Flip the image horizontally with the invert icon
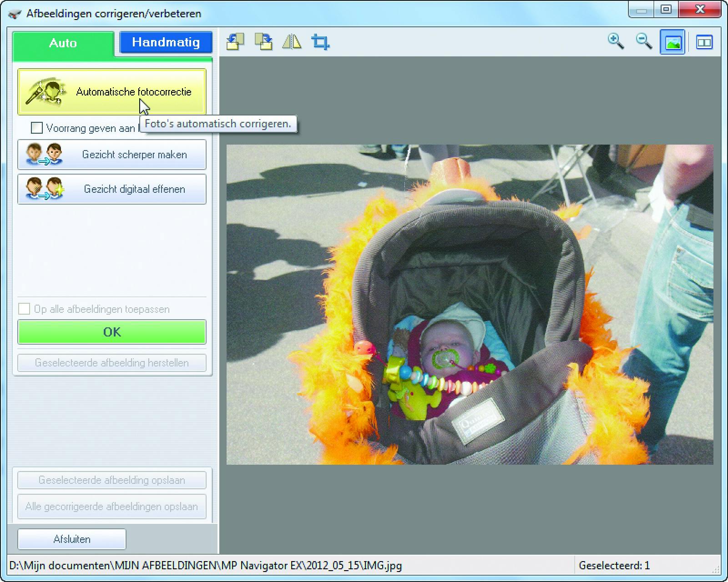Viewport: 728px width, 582px height. (292, 42)
